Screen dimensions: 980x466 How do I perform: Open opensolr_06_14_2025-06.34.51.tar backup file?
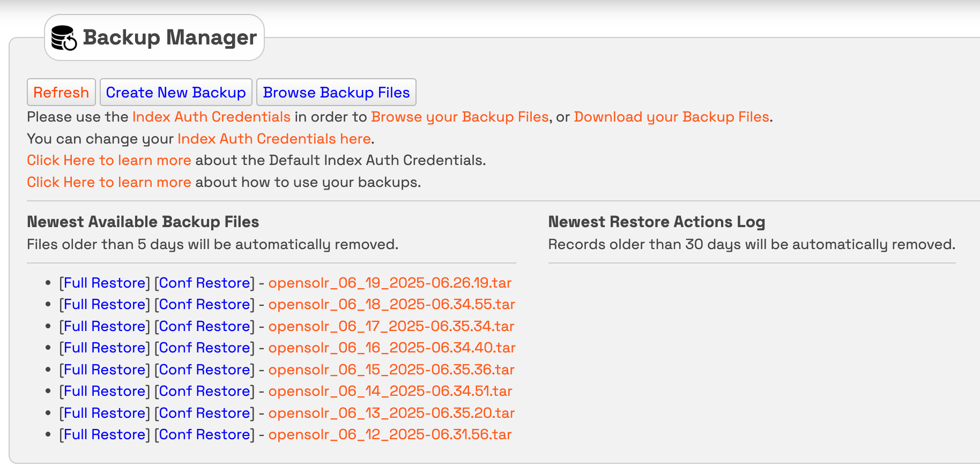[x=390, y=391]
